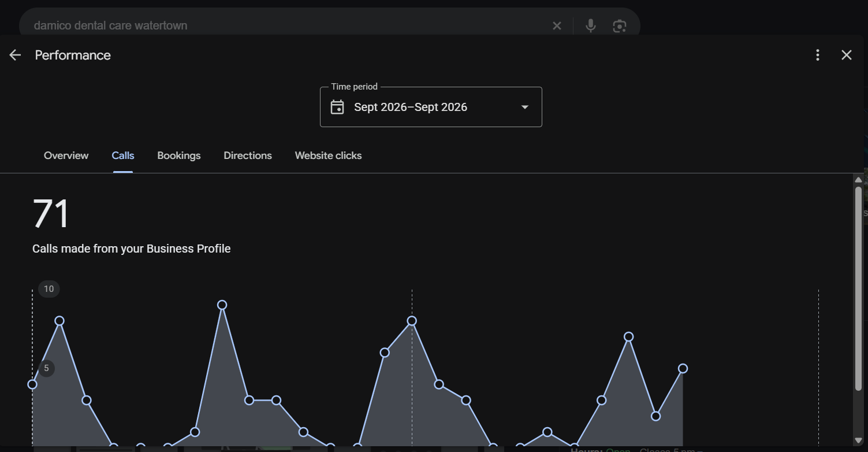This screenshot has width=868, height=452.
Task: Start voice search with the microphone icon
Action: coord(590,25)
